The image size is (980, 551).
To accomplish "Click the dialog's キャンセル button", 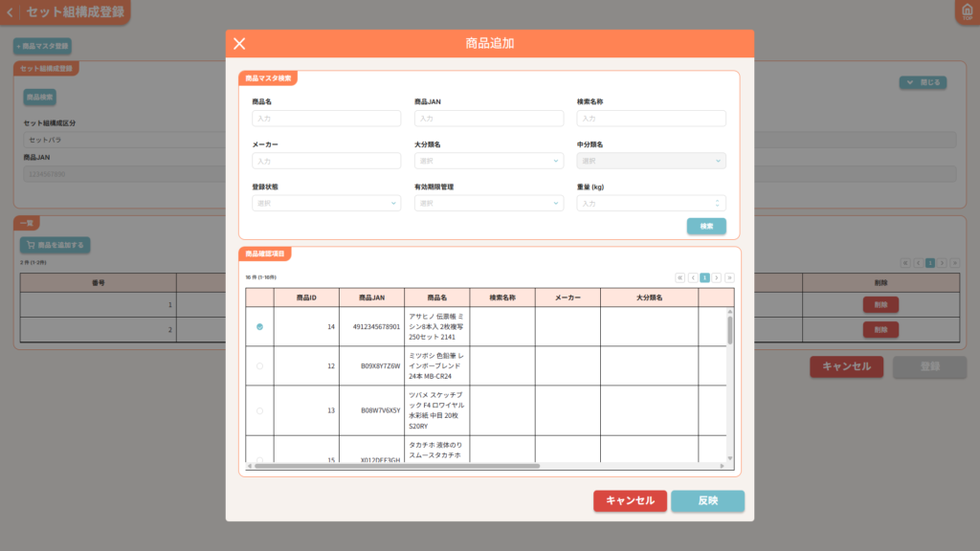I will click(x=630, y=500).
